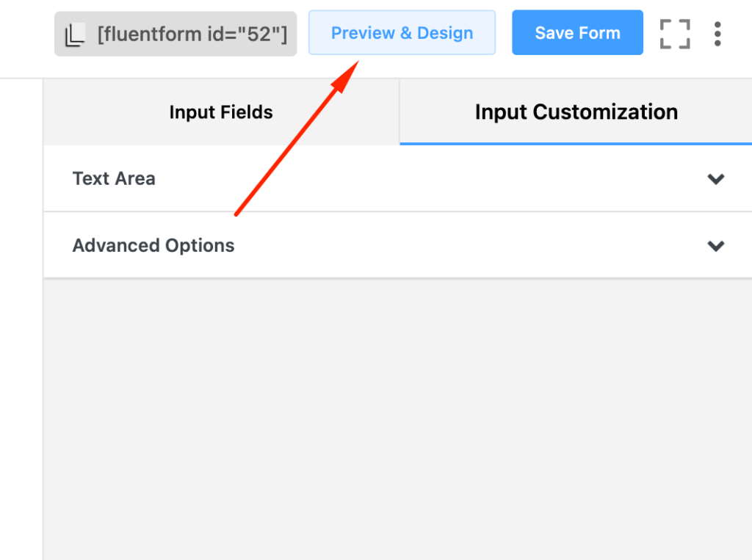The height and width of the screenshot is (560, 752).
Task: Open the Text Area section header
Action: point(397,178)
